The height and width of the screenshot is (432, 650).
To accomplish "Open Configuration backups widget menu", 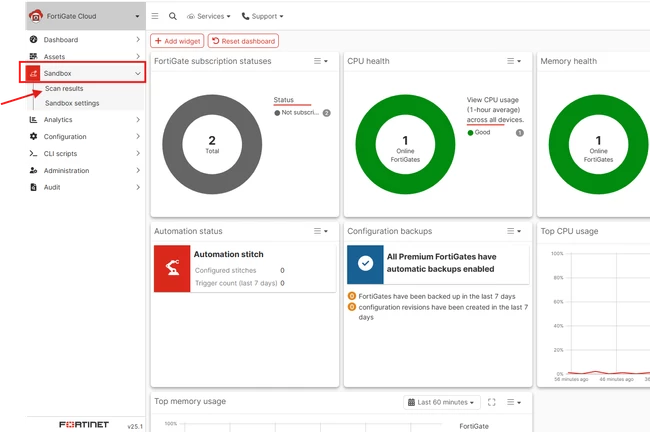I will 514,231.
